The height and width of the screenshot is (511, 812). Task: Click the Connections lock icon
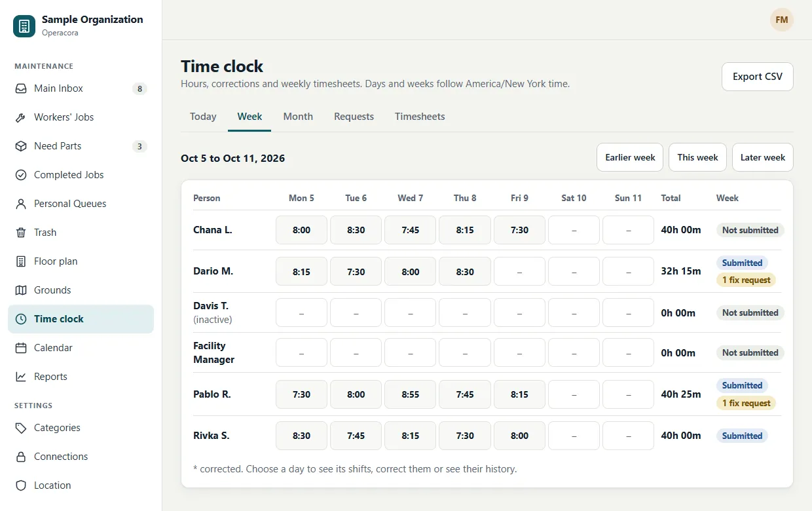click(x=21, y=457)
